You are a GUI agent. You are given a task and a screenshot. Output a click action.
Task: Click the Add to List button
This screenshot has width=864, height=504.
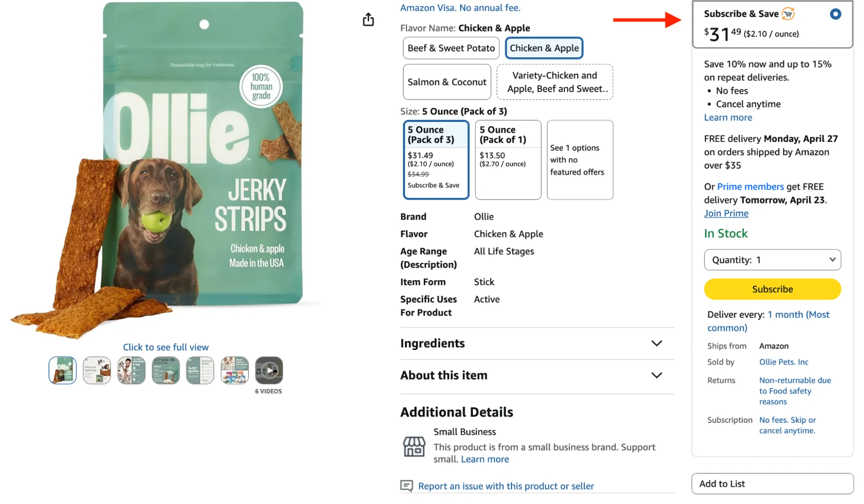point(772,484)
